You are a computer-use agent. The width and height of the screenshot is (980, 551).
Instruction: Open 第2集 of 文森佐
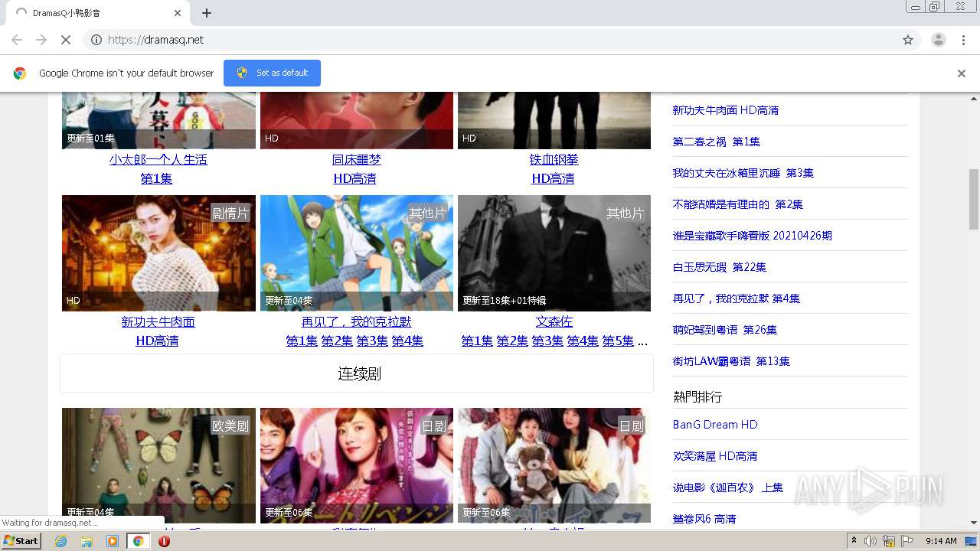pos(512,341)
